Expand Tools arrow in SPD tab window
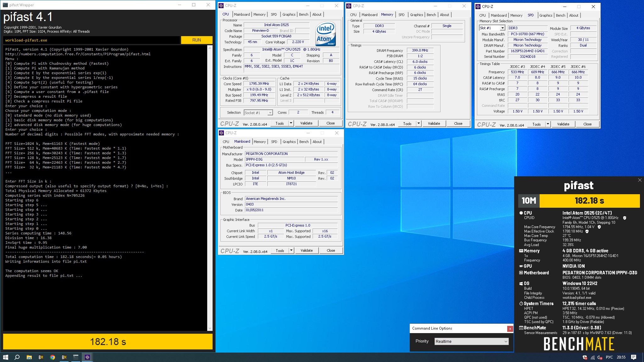The height and width of the screenshot is (362, 644). 548,124
